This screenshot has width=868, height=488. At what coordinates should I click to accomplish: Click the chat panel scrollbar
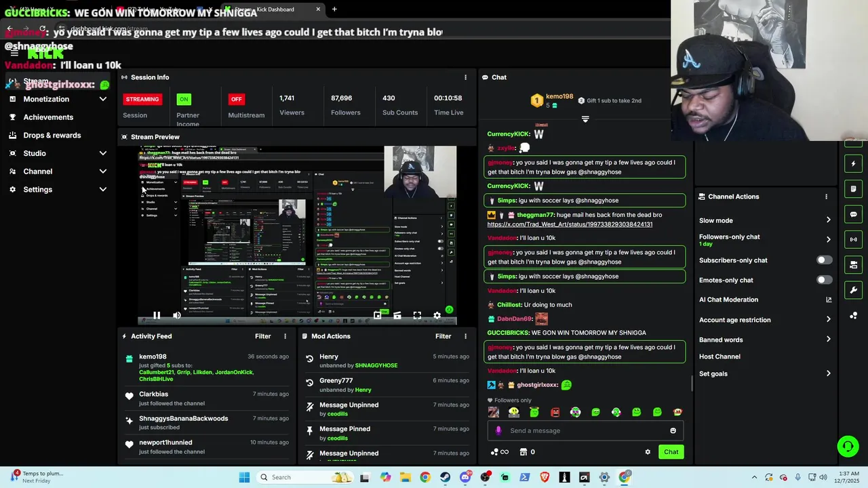pyautogui.click(x=692, y=384)
